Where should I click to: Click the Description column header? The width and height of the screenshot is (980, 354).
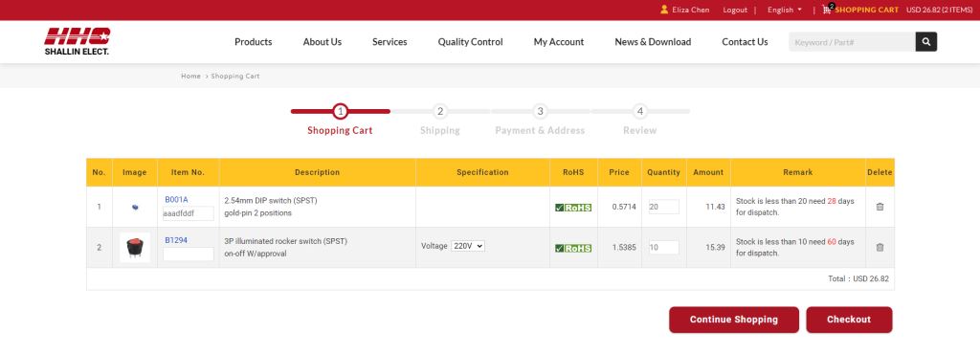(x=318, y=172)
